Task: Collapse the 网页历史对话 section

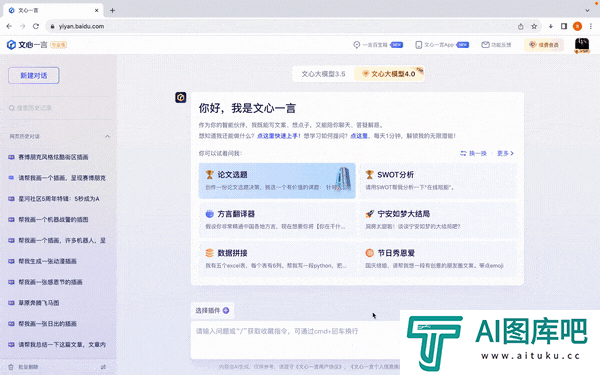Action: click(x=108, y=136)
